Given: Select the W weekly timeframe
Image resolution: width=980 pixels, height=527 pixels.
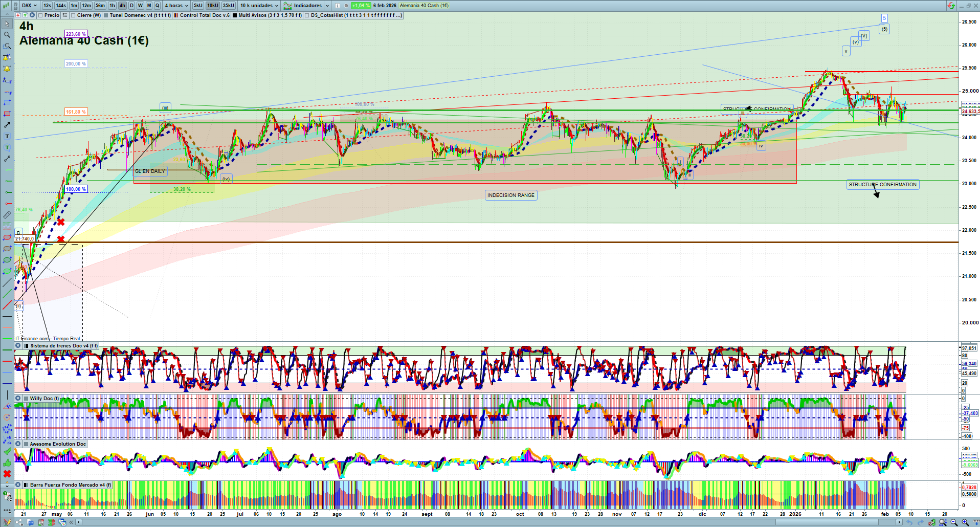Looking at the screenshot, I should [140, 6].
